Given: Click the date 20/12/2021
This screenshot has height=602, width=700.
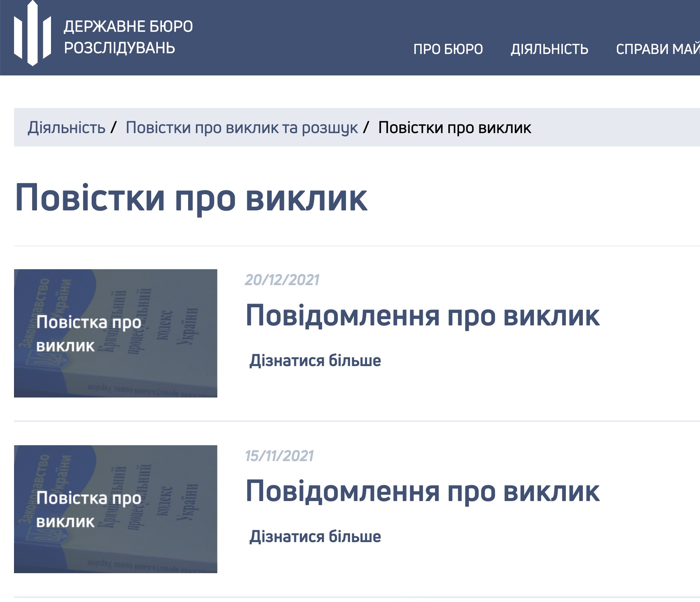Looking at the screenshot, I should click(x=282, y=280).
